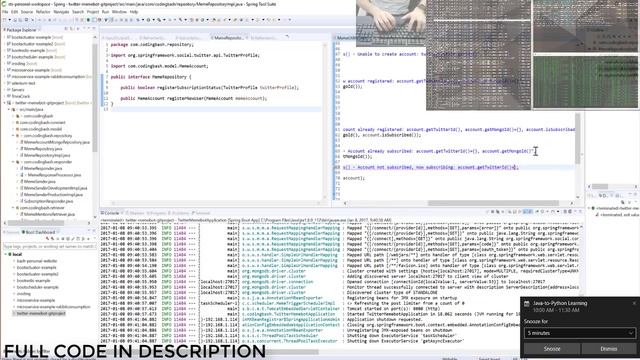The image size is (640, 360).
Task: Open the File menu
Action: tap(5, 12)
